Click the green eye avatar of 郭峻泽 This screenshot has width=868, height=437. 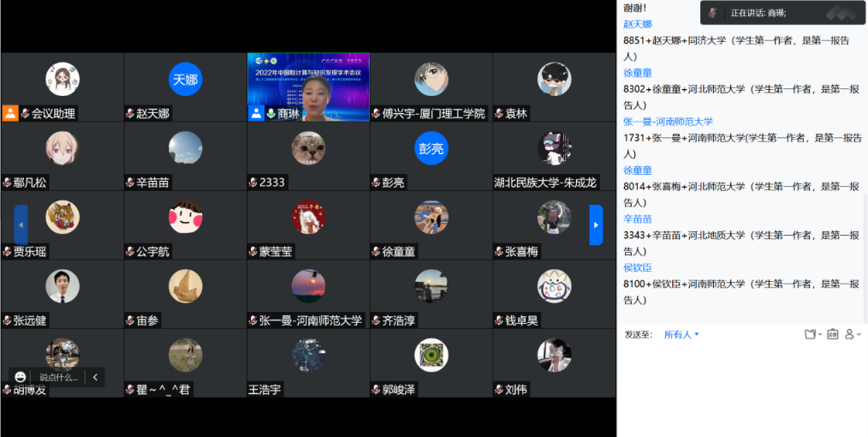pos(431,355)
